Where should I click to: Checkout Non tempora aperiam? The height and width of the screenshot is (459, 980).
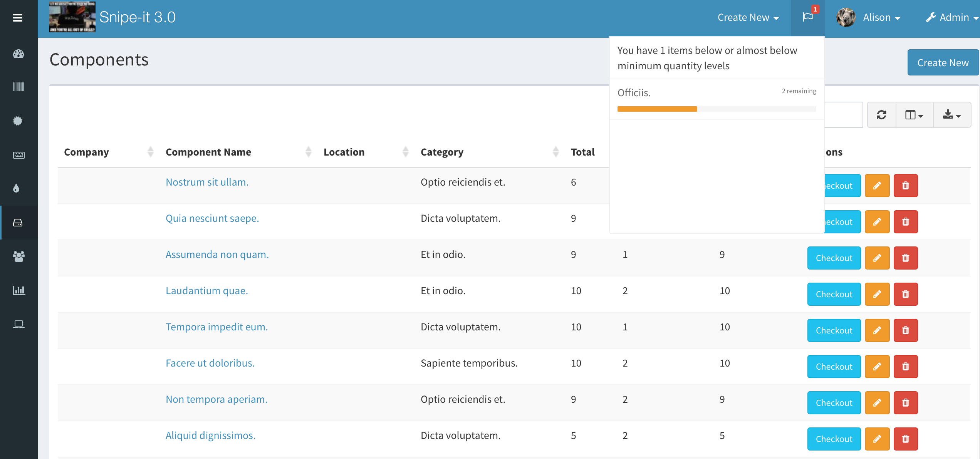pos(834,403)
